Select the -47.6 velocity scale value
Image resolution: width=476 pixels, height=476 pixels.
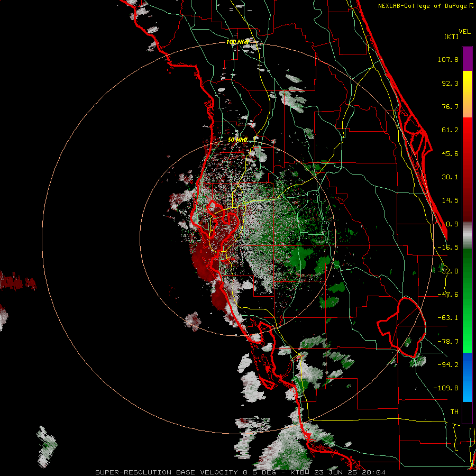coord(448,295)
